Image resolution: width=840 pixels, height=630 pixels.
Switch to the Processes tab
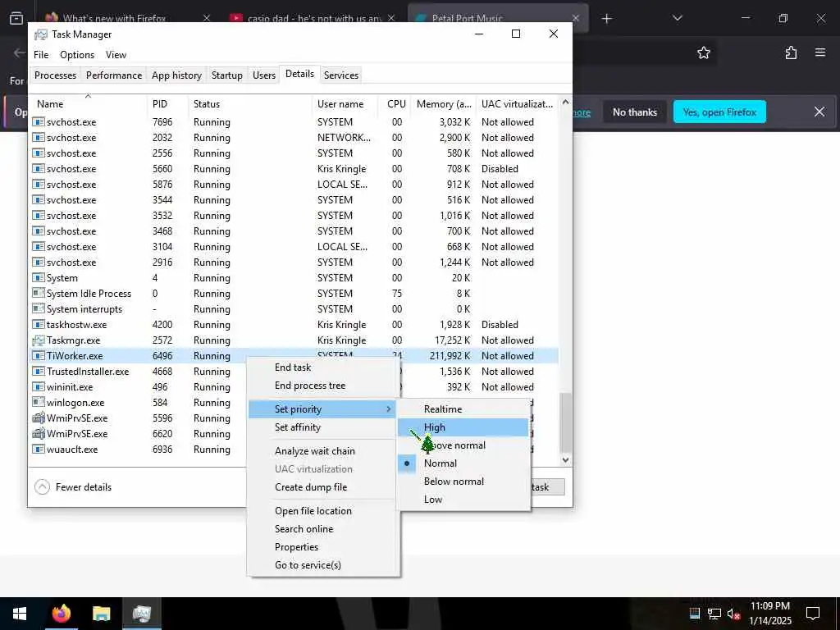(x=55, y=75)
